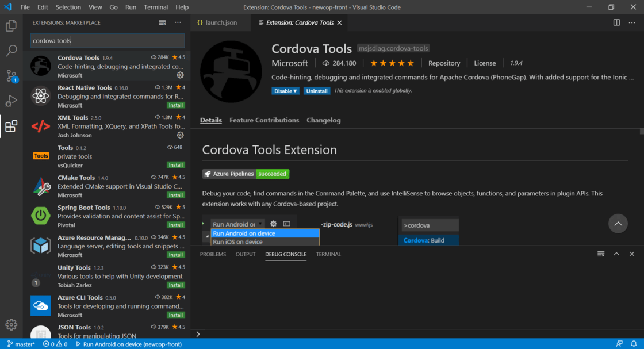This screenshot has width=644, height=349.
Task: Open the Output panel tab
Action: click(245, 254)
